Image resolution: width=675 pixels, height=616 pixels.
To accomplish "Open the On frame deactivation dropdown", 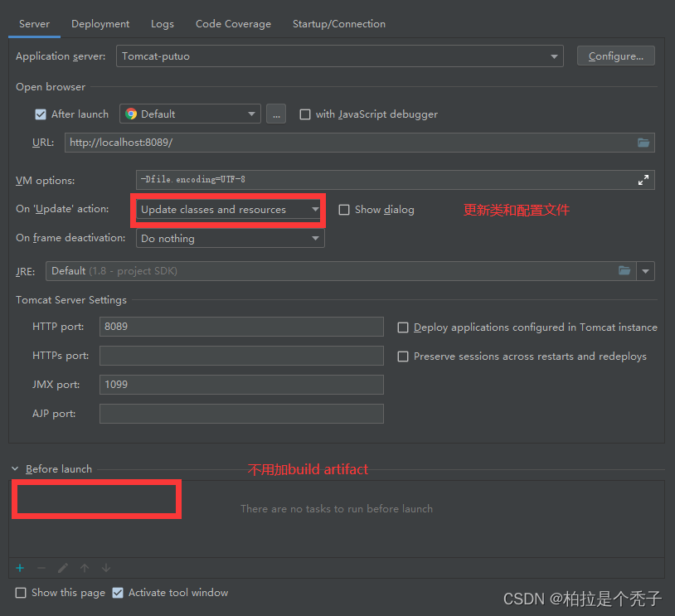I will pos(314,238).
